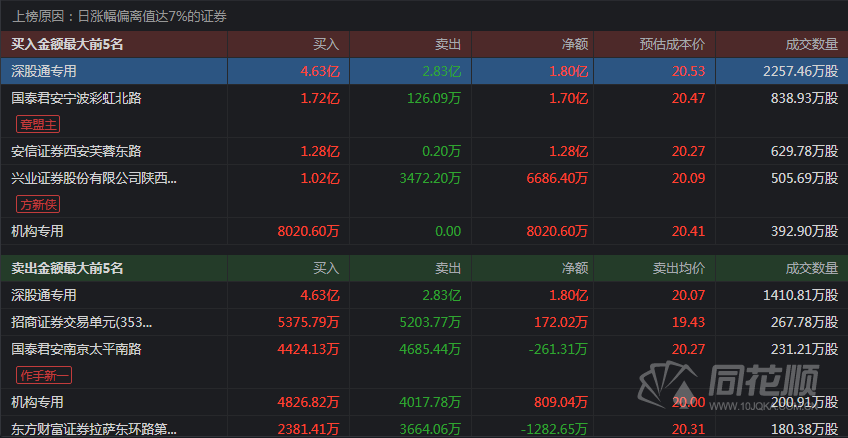Click the 505.69万股 volume value
This screenshot has height=438, width=848.
(x=805, y=178)
